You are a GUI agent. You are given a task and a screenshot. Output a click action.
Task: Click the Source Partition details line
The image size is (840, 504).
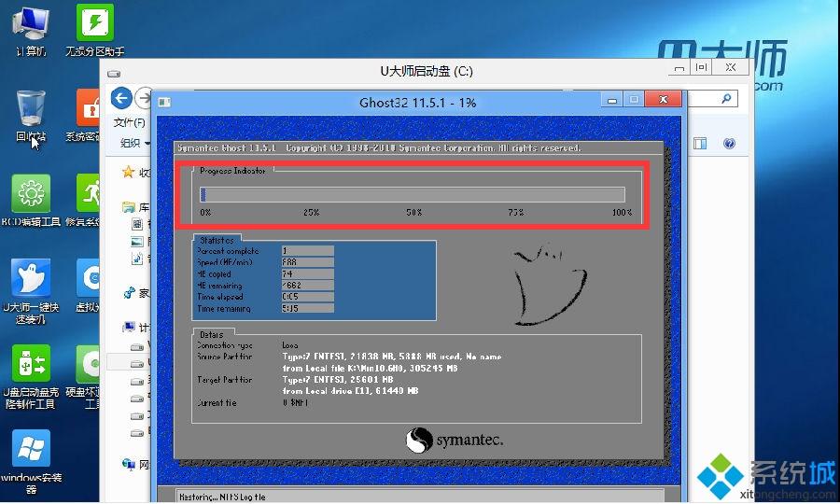(x=392, y=357)
